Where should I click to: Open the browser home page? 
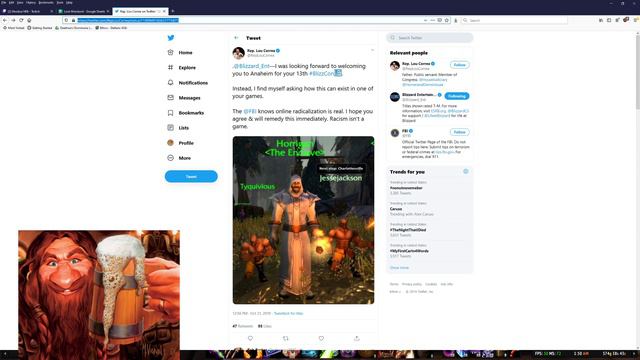coord(29,20)
